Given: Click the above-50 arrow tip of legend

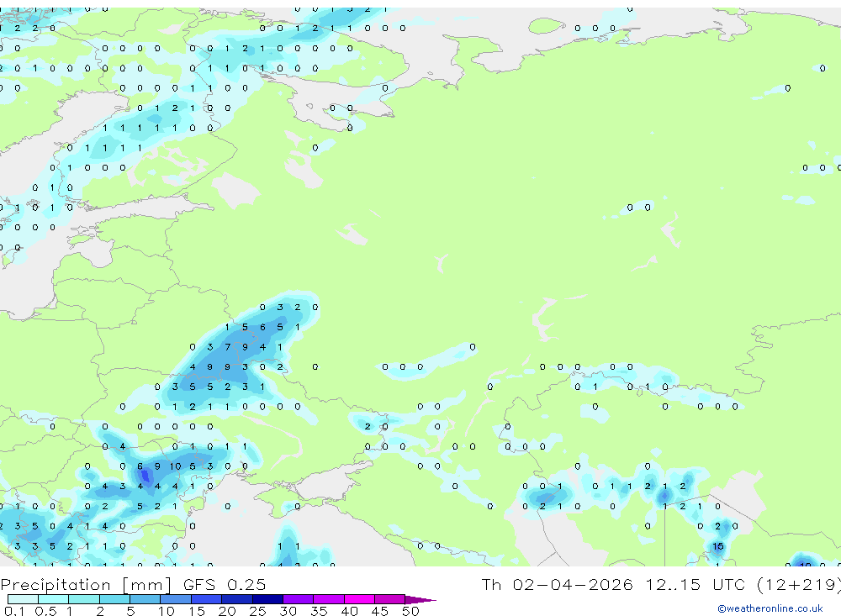Looking at the screenshot, I should [x=420, y=600].
